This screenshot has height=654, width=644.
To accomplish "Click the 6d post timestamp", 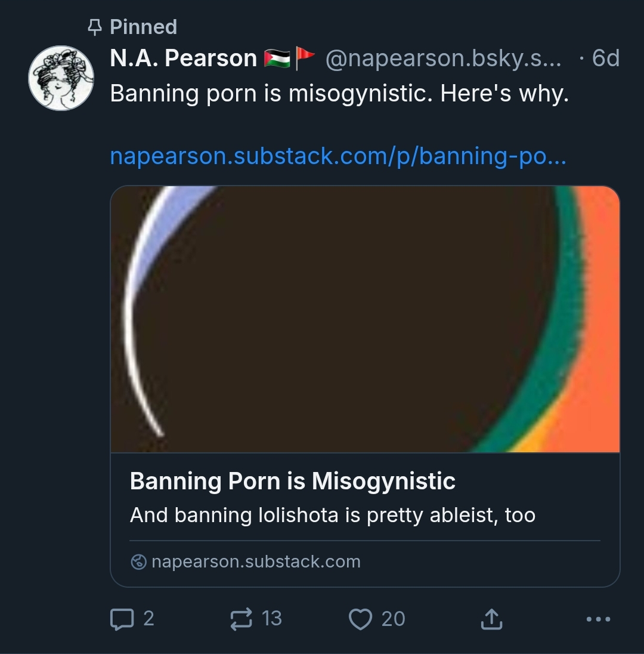I will tap(605, 58).
